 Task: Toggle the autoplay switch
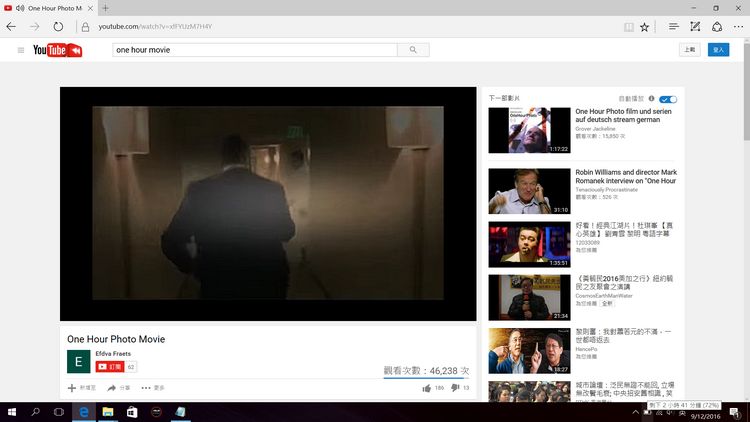(x=668, y=99)
